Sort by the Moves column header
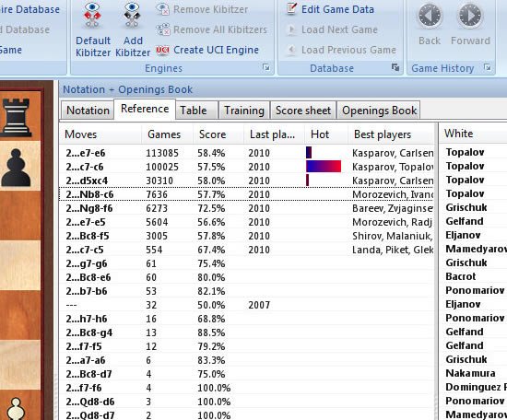 (100, 134)
